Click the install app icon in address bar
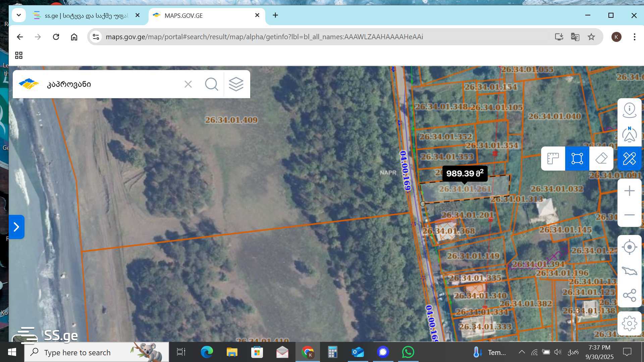The height and width of the screenshot is (362, 644). click(559, 37)
